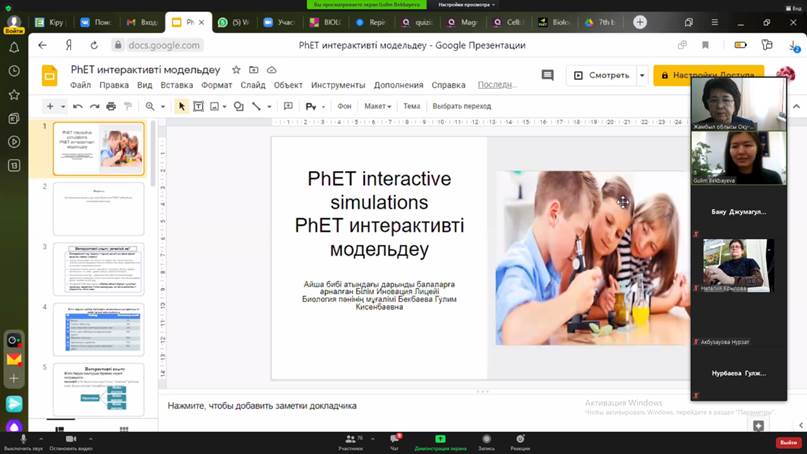Open the move-to-folder icon next to title

coord(254,69)
